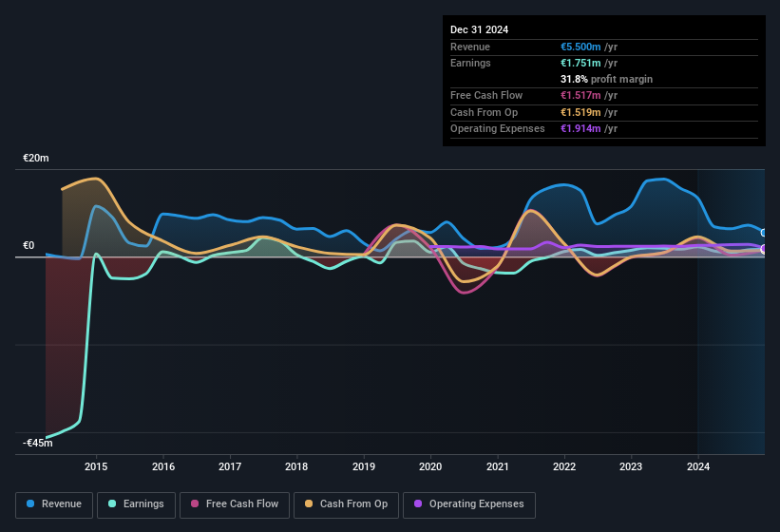Viewport: 780px width, 532px height.
Task: Click the 2024 label on the x-axis
Action: [x=698, y=466]
